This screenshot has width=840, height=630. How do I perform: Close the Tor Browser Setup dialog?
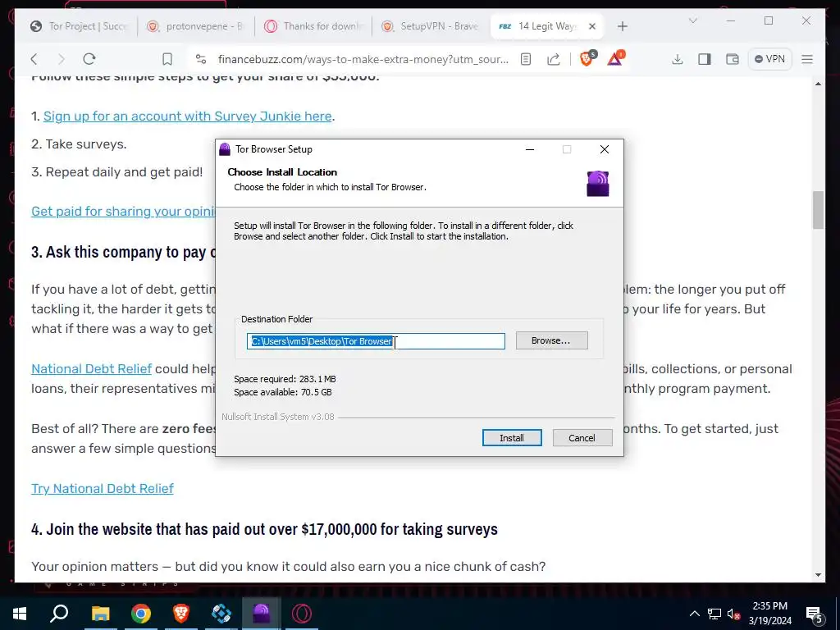[x=605, y=149]
